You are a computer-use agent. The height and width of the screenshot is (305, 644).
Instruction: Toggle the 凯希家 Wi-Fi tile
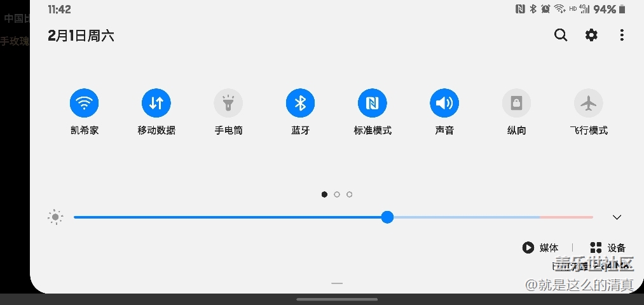(84, 103)
